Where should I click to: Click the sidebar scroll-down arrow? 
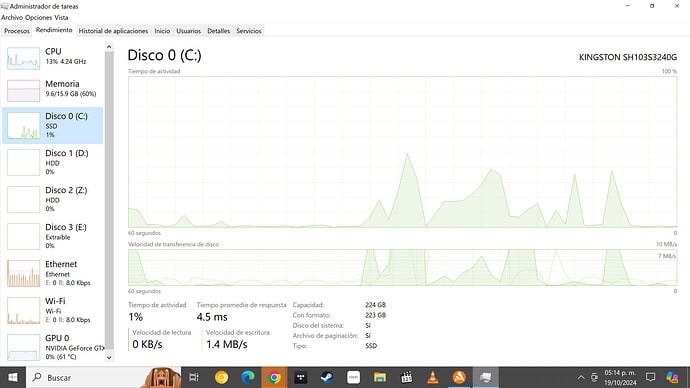click(x=109, y=358)
